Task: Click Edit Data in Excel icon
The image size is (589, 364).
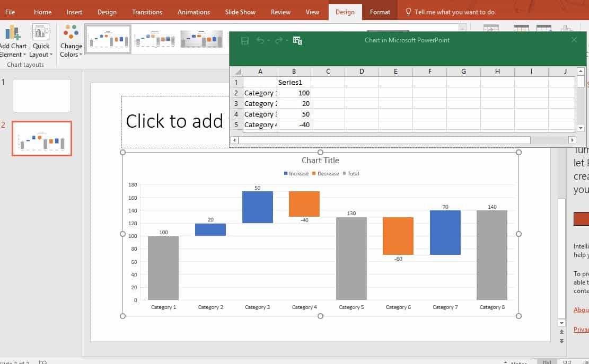Action: coord(297,41)
